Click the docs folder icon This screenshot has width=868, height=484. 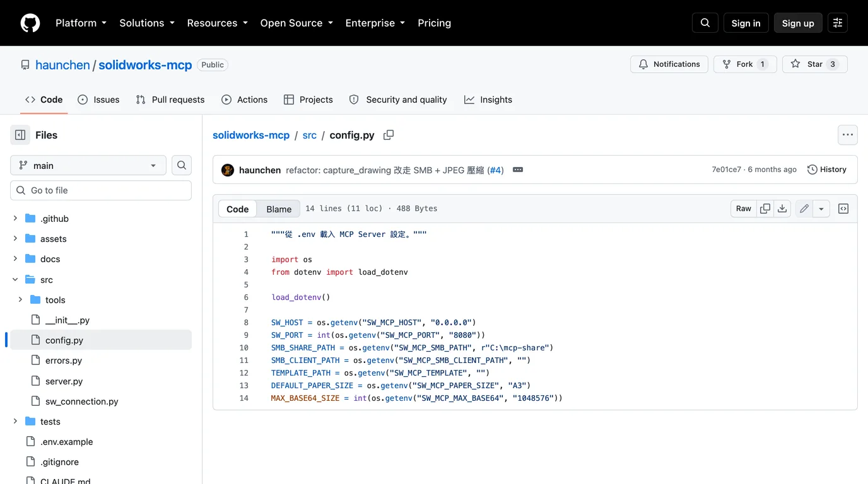30,259
